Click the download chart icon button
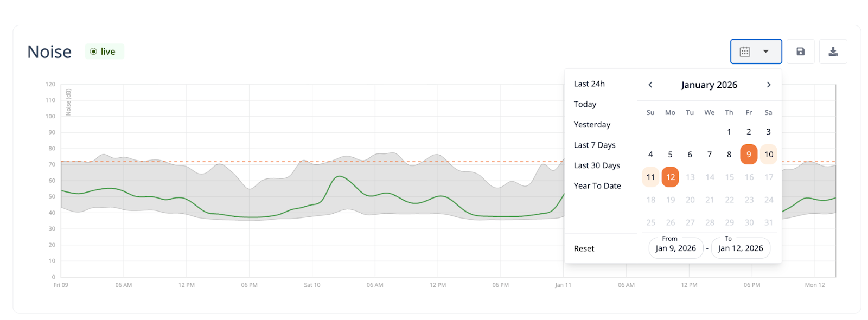This screenshot has height=320, width=868. point(833,52)
